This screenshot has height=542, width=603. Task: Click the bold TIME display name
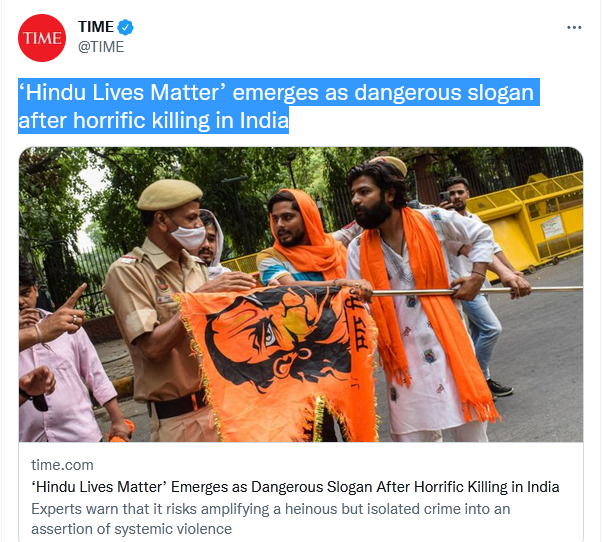click(x=96, y=27)
